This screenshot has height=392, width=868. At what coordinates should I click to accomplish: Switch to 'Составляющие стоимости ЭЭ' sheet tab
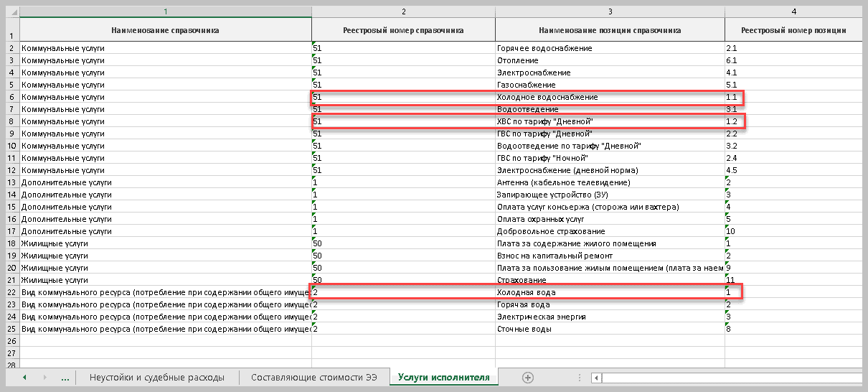pos(313,377)
